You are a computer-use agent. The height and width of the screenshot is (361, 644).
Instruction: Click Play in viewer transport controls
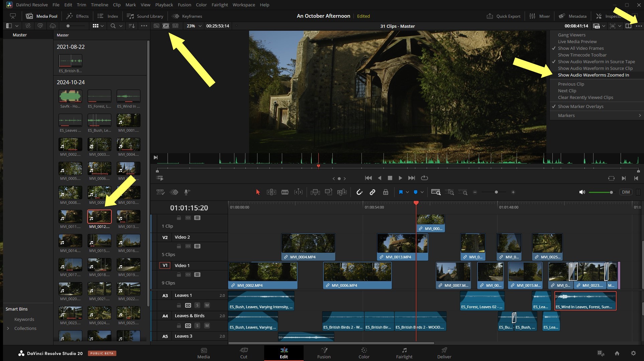(400, 178)
